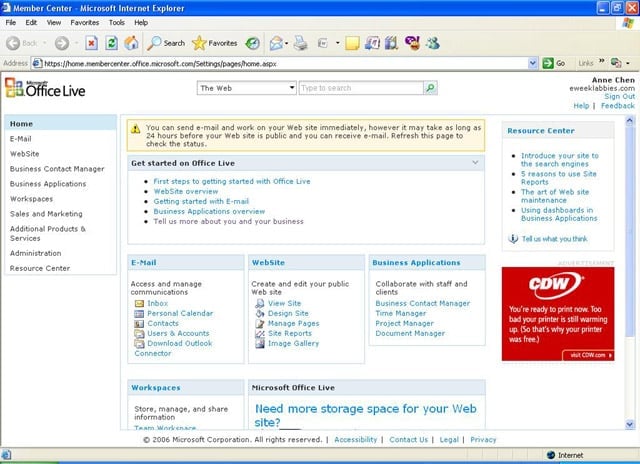Screen dimensions: 640x464
Task: Click the browser address URL field
Action: pyautogui.click(x=280, y=63)
